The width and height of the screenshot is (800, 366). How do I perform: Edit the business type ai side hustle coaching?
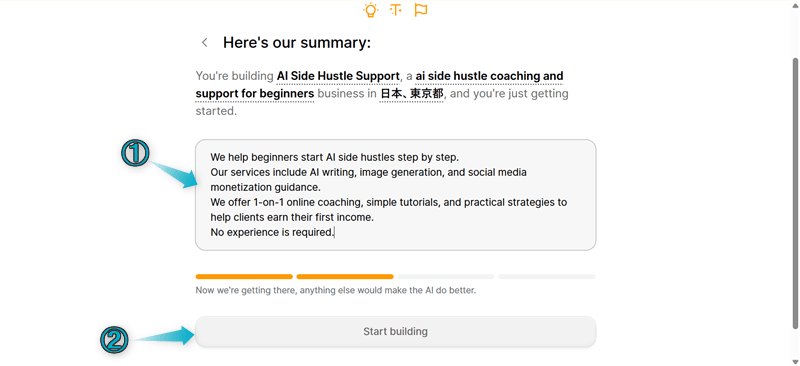click(x=380, y=85)
